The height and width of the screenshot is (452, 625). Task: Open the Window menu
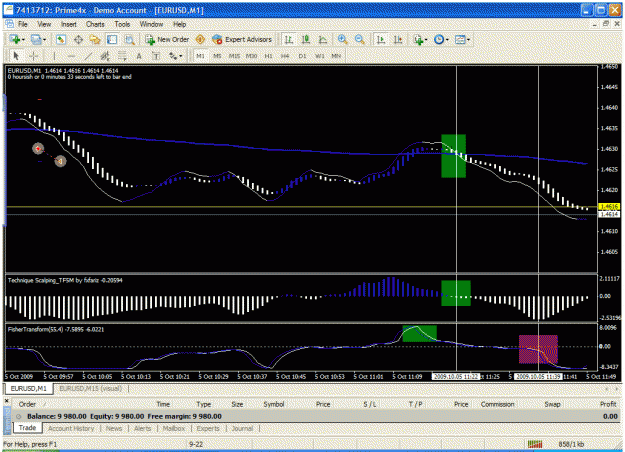(x=151, y=24)
